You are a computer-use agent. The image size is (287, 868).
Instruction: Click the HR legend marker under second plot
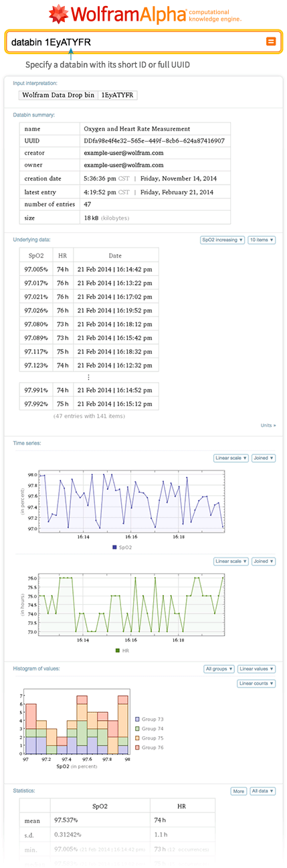118,650
